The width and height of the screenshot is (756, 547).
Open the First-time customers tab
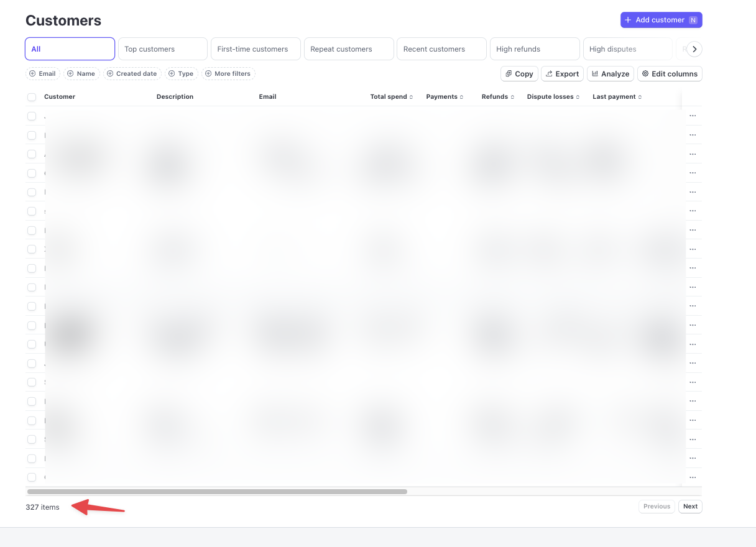point(256,49)
